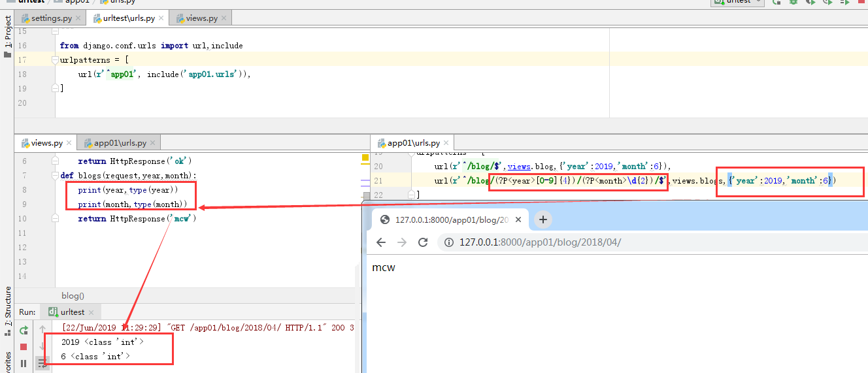Open the run configuration dropdown
The height and width of the screenshot is (373, 868).
coord(737,2)
